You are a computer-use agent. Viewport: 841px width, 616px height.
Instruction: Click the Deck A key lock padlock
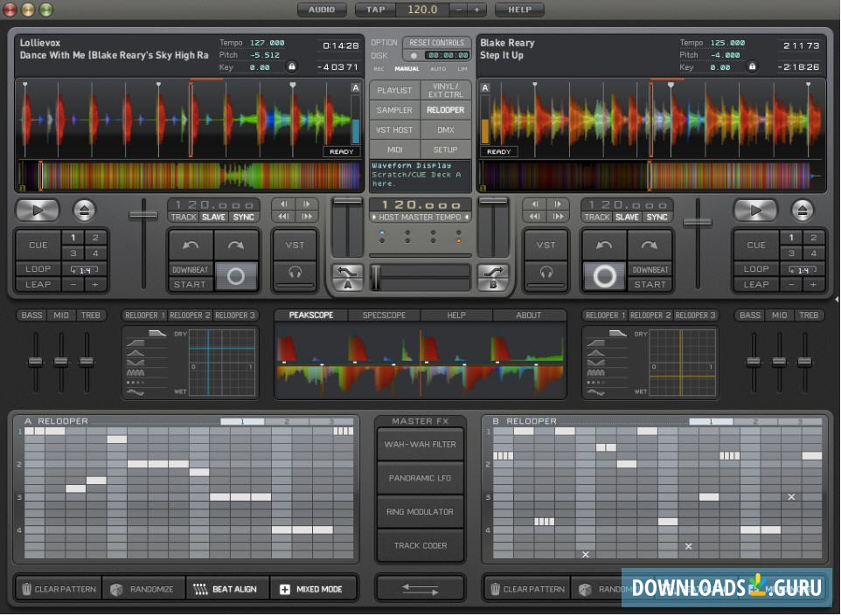(292, 66)
